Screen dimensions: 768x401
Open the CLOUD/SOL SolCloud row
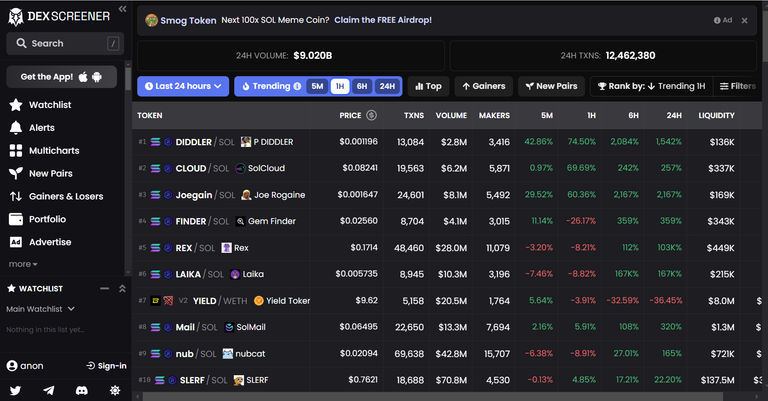point(447,168)
